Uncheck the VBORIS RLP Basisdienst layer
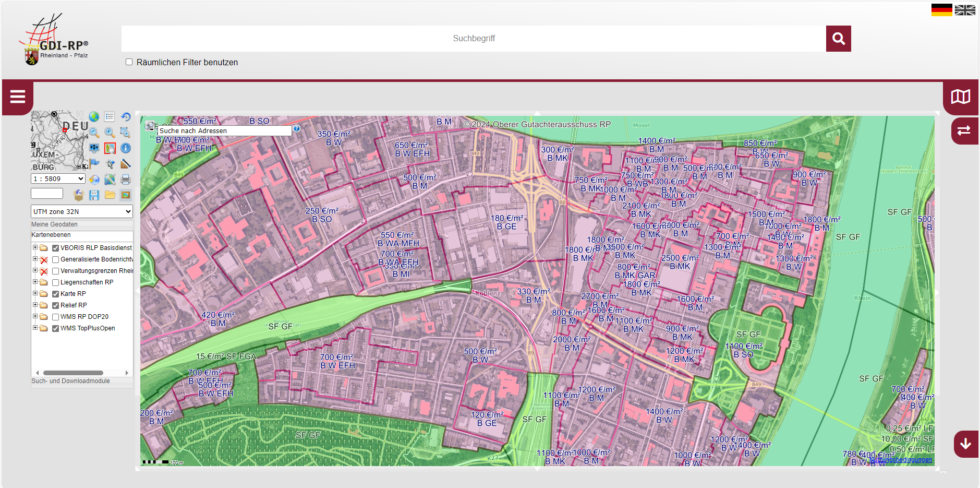Viewport: 980px width, 488px height. 55,248
